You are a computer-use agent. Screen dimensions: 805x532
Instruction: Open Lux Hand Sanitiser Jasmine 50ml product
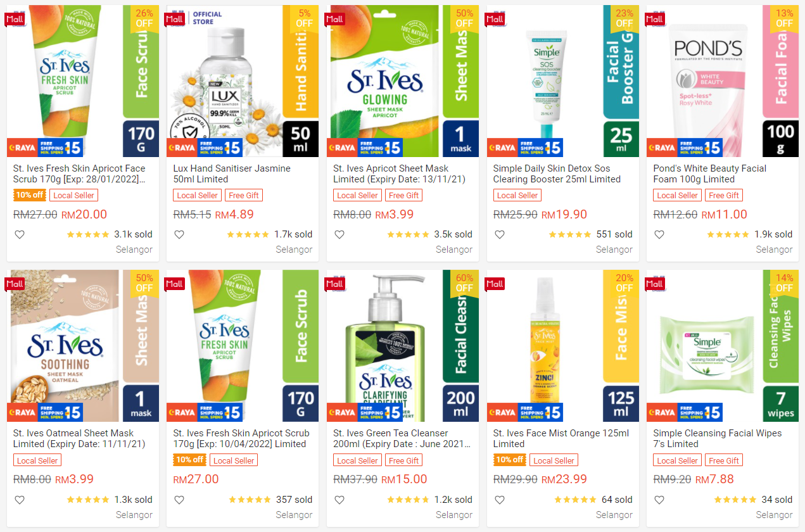232,174
